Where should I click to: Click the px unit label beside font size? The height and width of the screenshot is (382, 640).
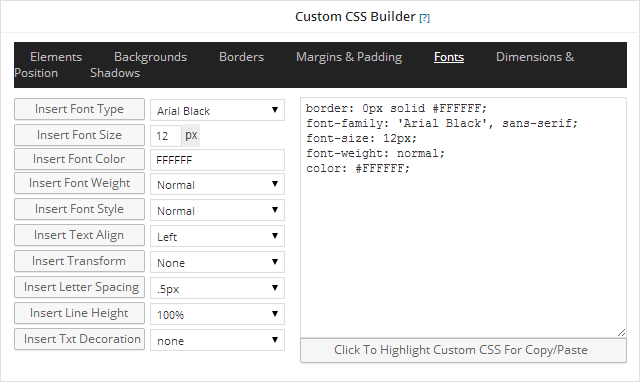coord(191,135)
